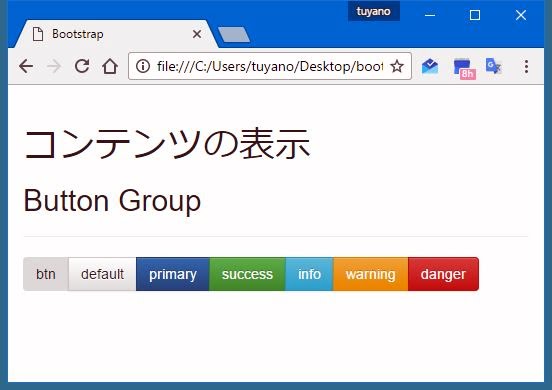Image resolution: width=552 pixels, height=390 pixels.
Task: Bookmark this page with the star icon
Action: pos(397,66)
